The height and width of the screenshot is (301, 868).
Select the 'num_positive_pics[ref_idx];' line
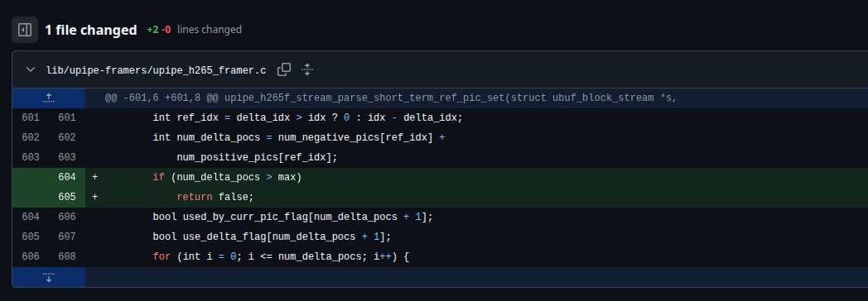(x=257, y=157)
